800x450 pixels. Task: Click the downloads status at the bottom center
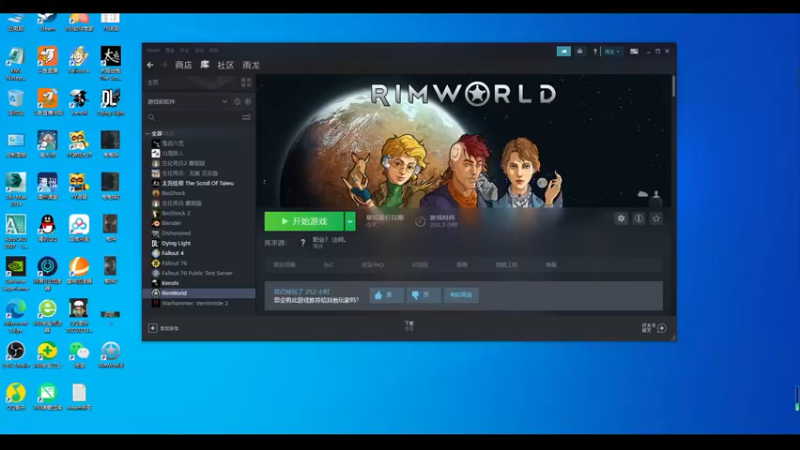click(x=409, y=326)
